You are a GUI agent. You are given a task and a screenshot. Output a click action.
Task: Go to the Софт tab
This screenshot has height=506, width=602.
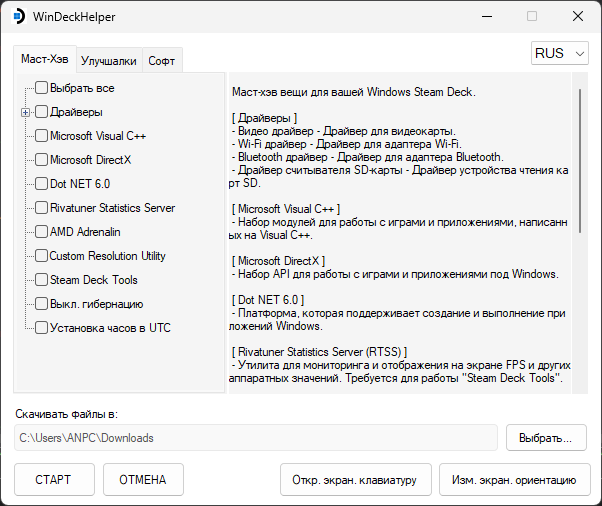(x=162, y=61)
